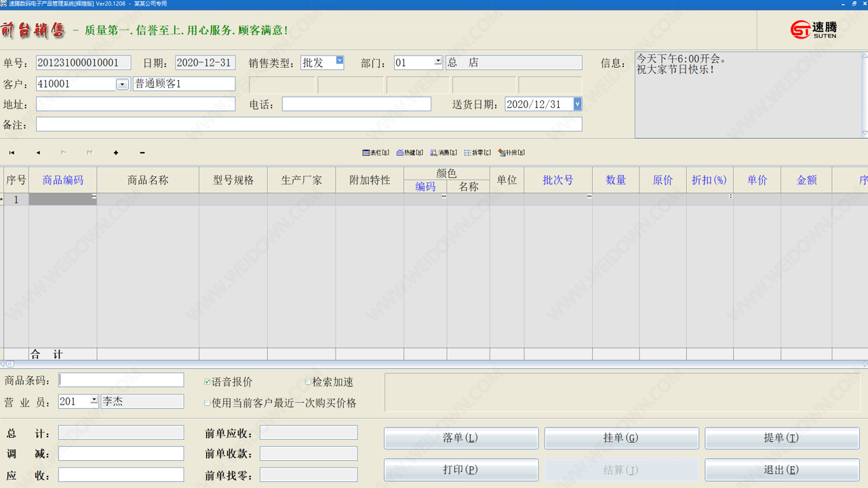868x488 pixels.
Task: Click the 单号 order number field
Action: coord(83,63)
